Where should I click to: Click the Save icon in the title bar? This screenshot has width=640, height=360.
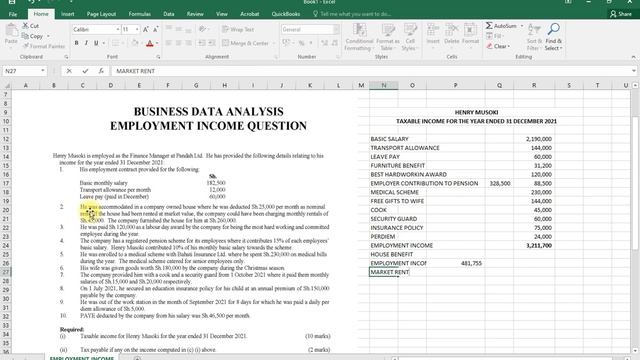(12, 2)
